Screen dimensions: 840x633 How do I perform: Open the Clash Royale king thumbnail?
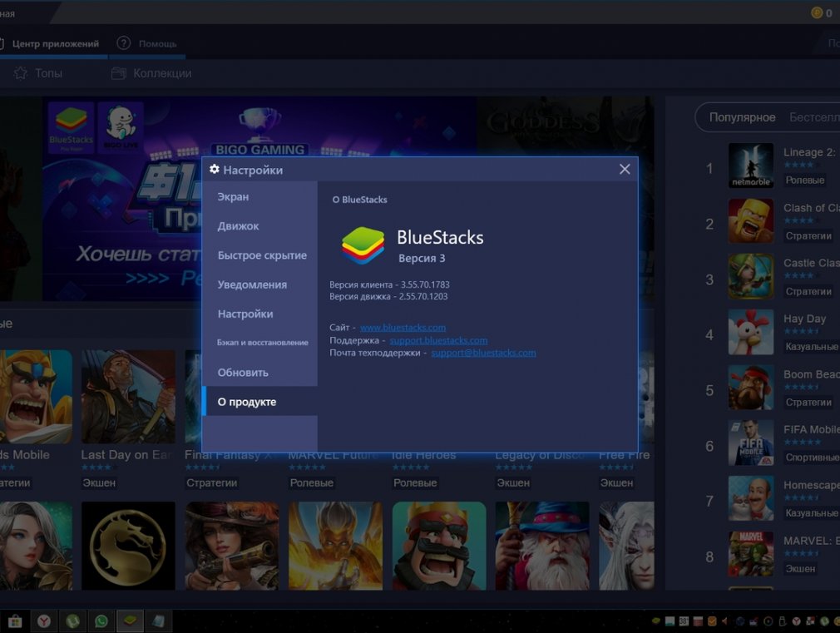pos(439,546)
